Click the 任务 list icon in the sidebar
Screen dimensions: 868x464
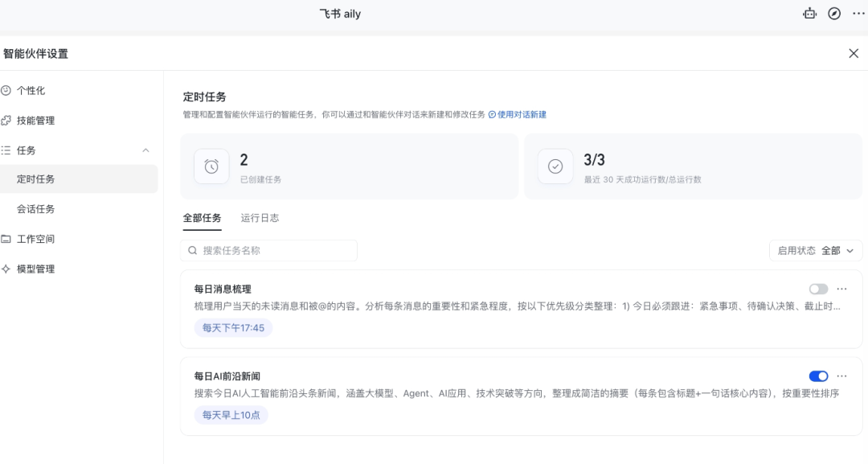click(x=7, y=150)
